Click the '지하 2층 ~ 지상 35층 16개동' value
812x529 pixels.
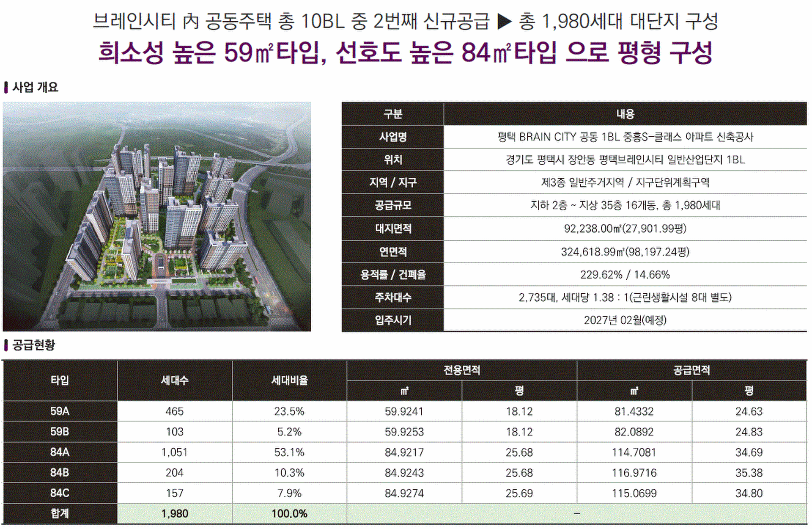pyautogui.click(x=625, y=205)
